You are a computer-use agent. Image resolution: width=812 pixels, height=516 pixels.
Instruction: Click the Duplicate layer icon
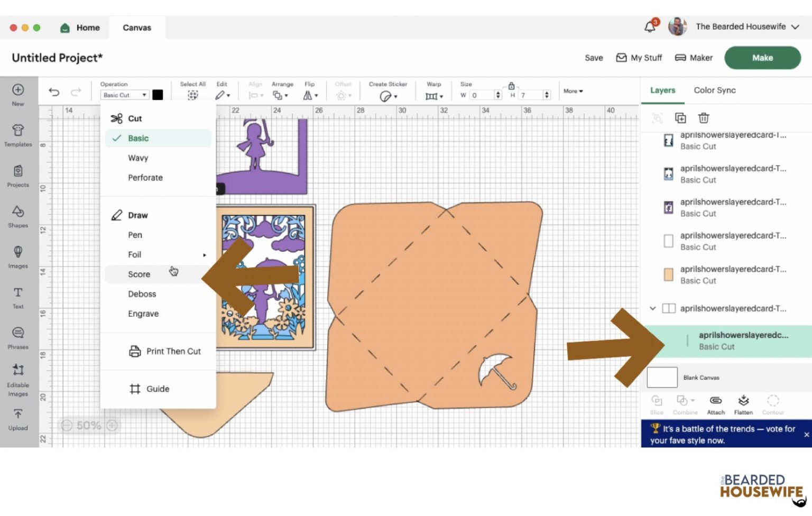[680, 118]
